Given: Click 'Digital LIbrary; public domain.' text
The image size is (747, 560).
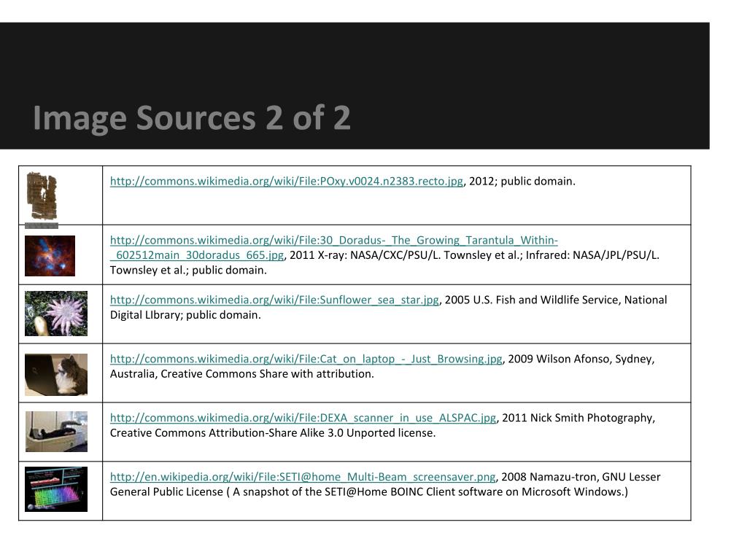Looking at the screenshot, I should tap(185, 315).
